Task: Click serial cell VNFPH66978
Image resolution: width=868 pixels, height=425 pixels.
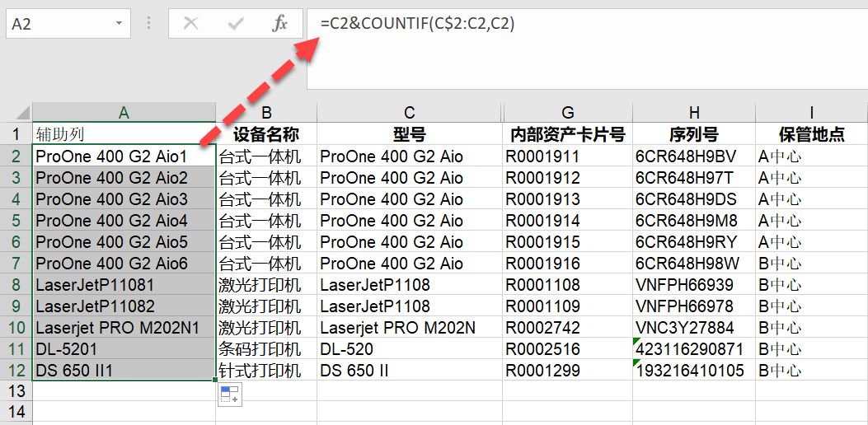Action: (x=694, y=306)
